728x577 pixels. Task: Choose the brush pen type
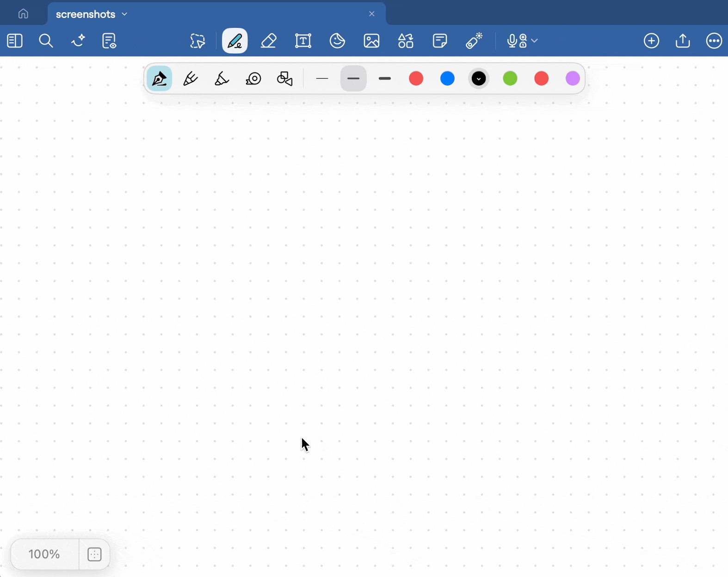pyautogui.click(x=222, y=79)
